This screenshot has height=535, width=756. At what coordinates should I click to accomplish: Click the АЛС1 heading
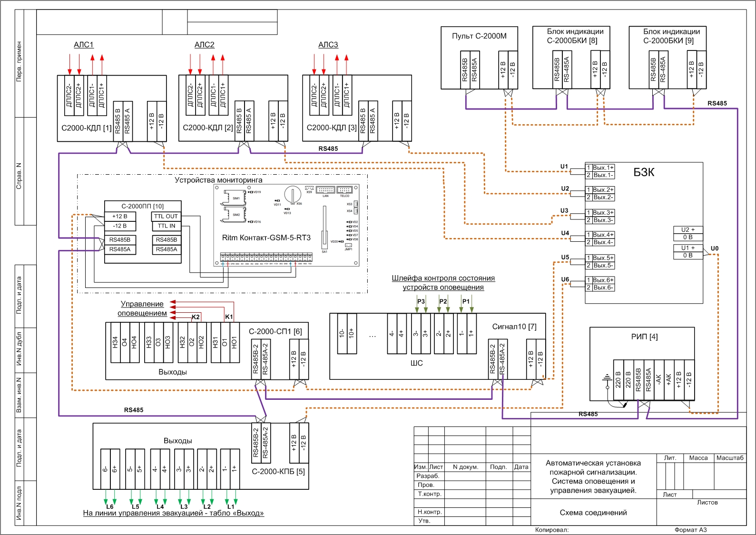84,45
